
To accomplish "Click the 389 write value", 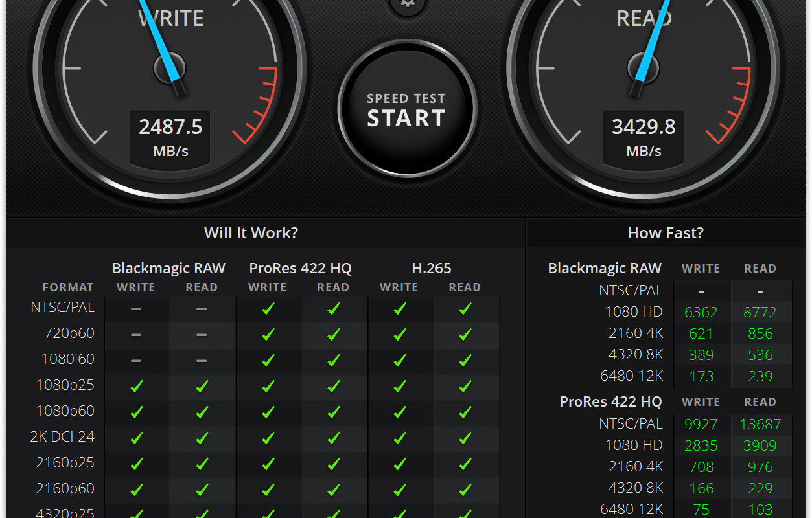I will point(701,355).
